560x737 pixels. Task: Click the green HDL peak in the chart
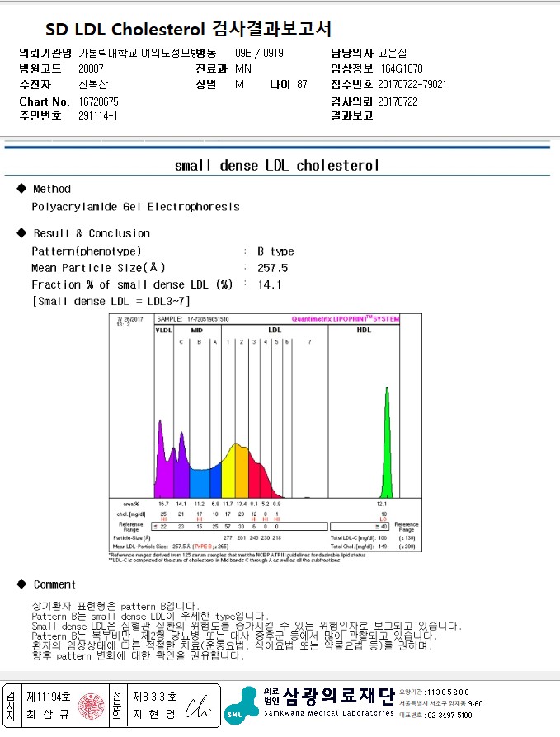(387, 443)
